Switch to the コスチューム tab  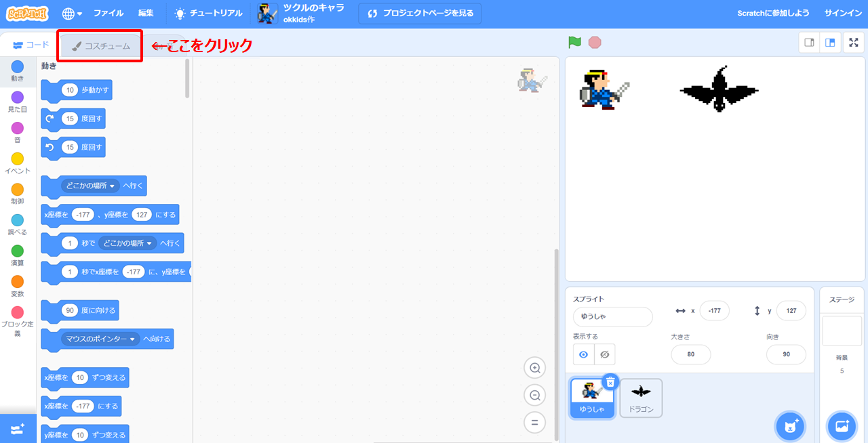click(x=100, y=46)
